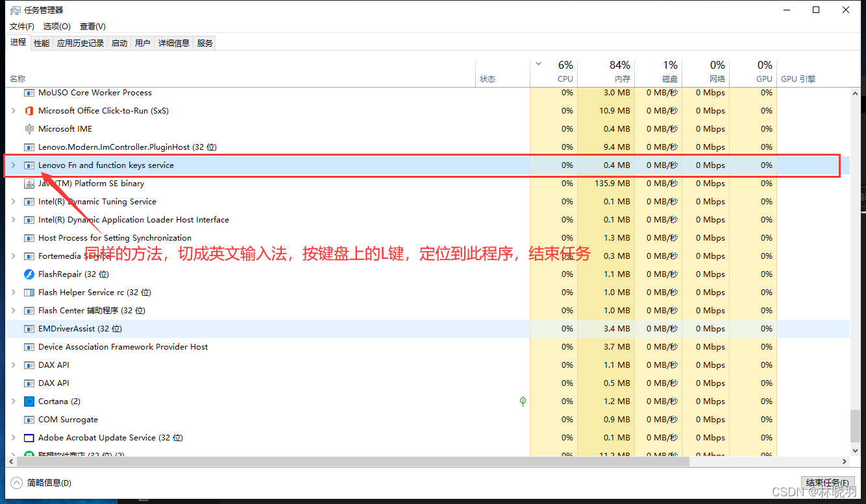Click the Lenovo Fn and function keys icon
This screenshot has width=866, height=504.
[29, 165]
